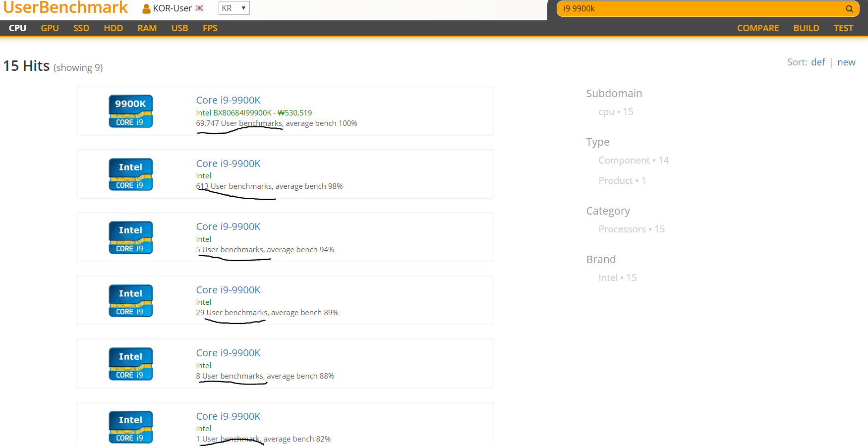Click the '29 User benchmarks, average bench 89%' text
Viewport: 868px width, 446px height.
click(x=267, y=313)
